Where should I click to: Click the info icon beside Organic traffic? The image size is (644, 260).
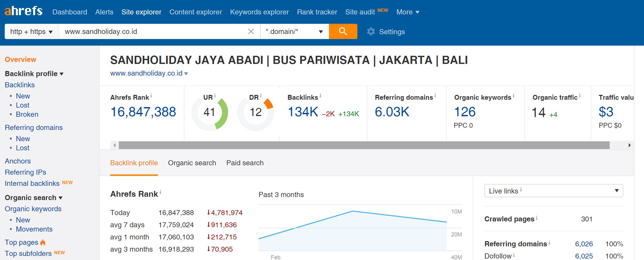point(580,96)
